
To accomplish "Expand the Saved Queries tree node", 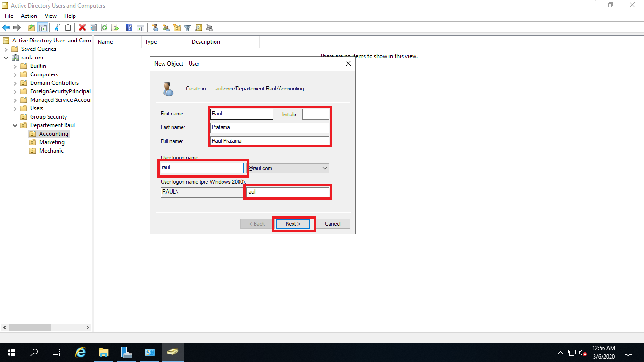I will [6, 49].
